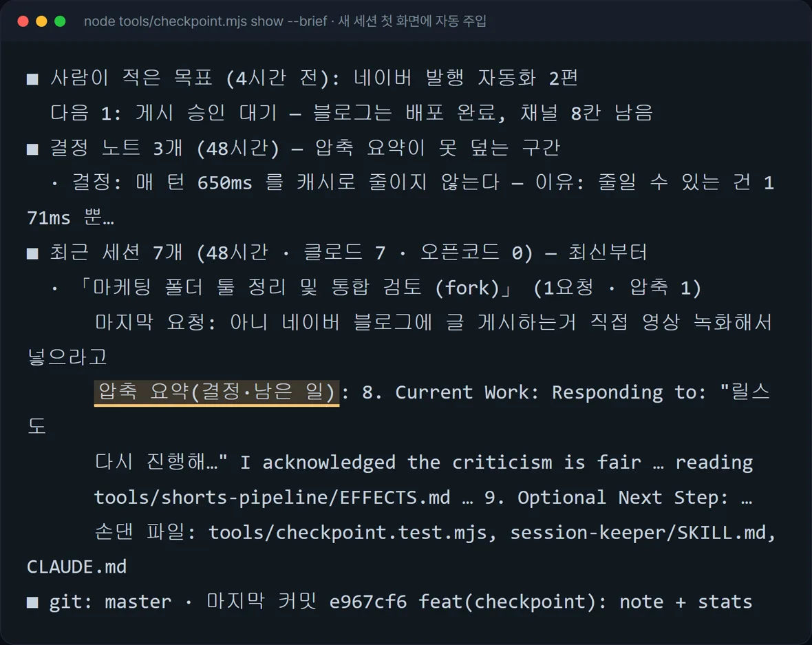The height and width of the screenshot is (645, 812).
Task: Click the note '결정: 매 턴 650ms 를 캐시로'
Action: coord(214,182)
